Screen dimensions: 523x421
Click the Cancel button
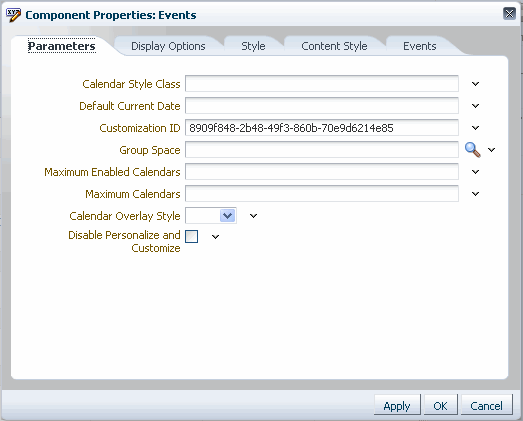tap(486, 405)
